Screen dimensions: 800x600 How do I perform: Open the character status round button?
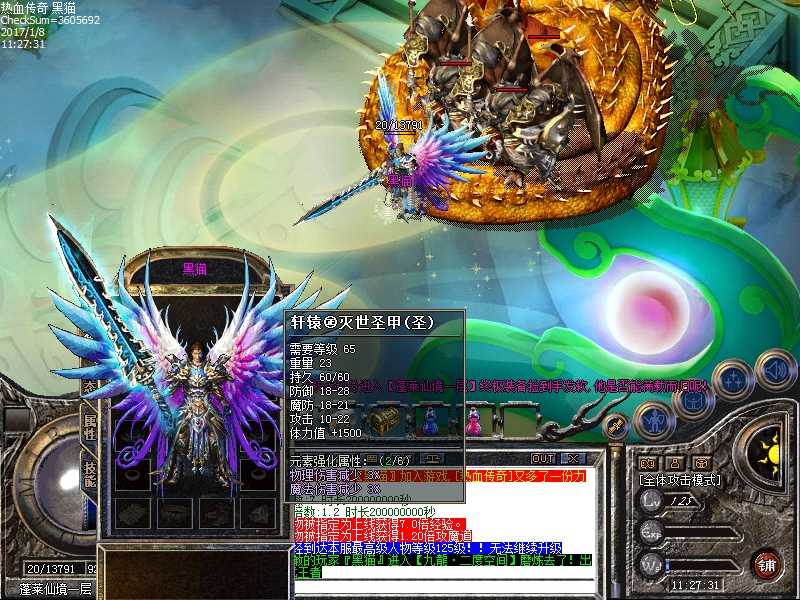click(654, 421)
